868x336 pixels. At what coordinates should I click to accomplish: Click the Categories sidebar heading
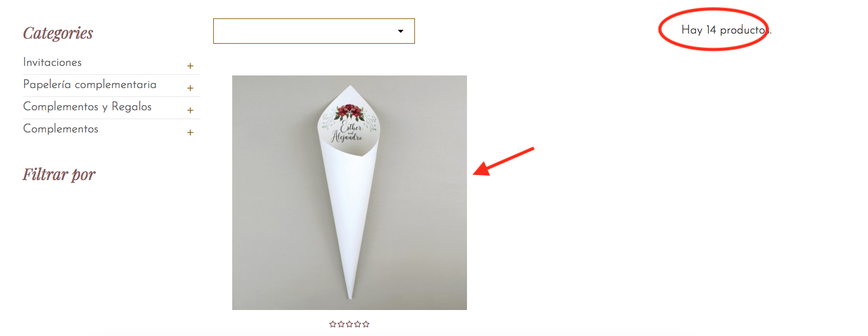click(x=58, y=33)
